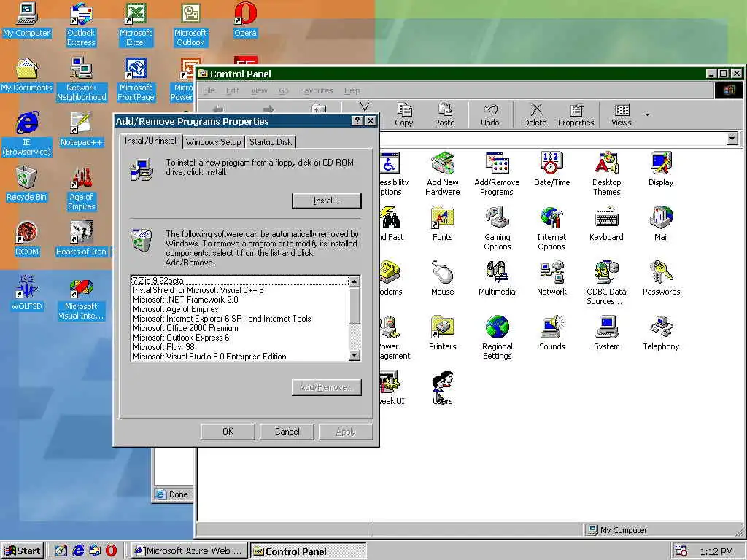Open Internet Options icon
747x560 pixels.
coord(551,228)
